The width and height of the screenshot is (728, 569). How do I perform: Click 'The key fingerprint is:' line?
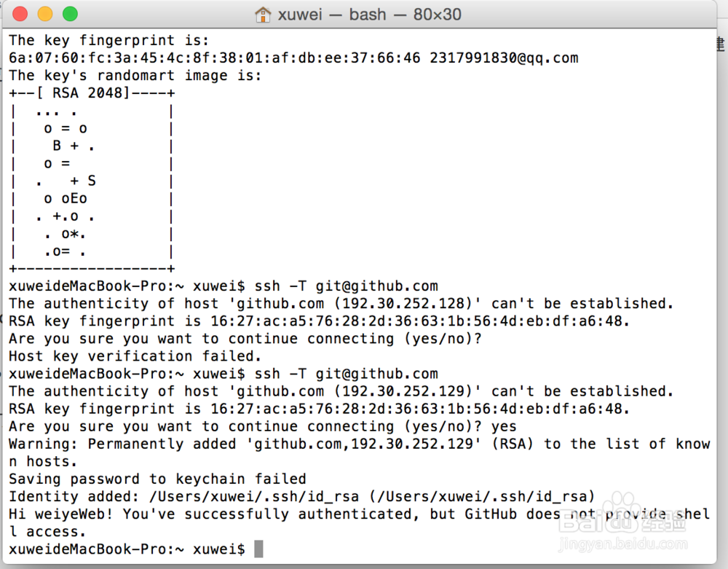point(109,41)
